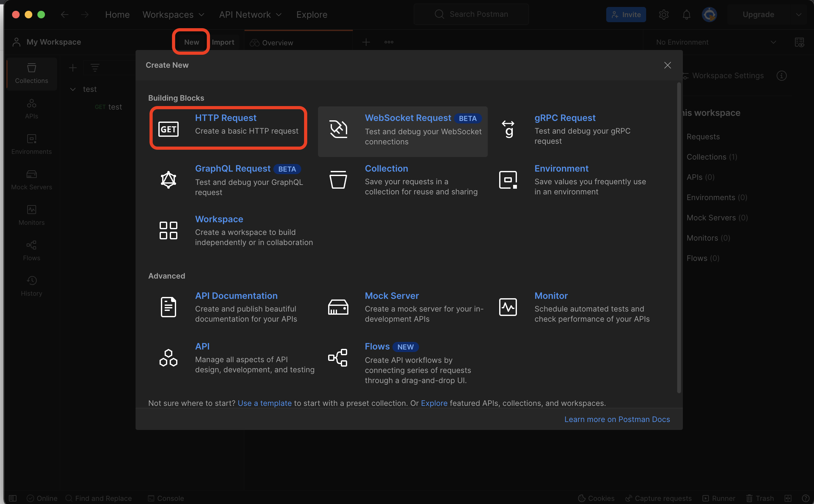This screenshot has height=504, width=814.
Task: Select the WebSocket Request icon
Action: coord(338,129)
